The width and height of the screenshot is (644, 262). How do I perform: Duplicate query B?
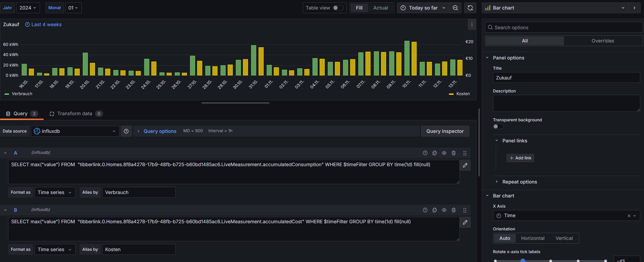(x=435, y=210)
